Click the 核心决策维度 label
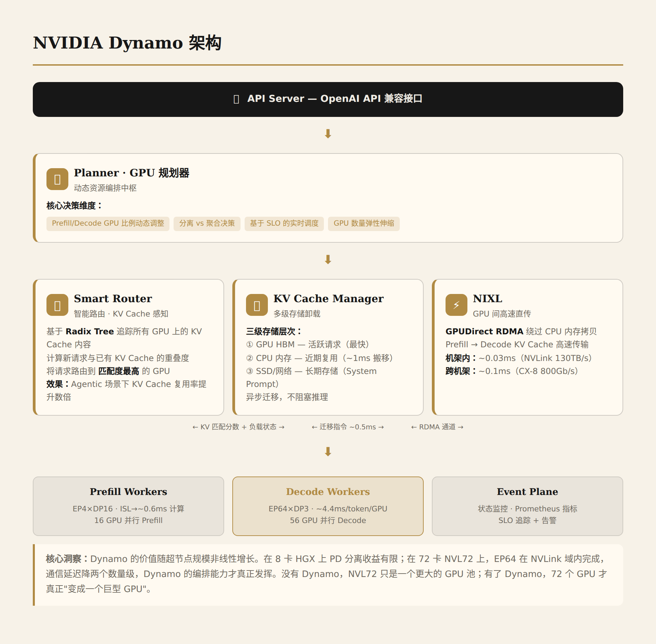The width and height of the screenshot is (656, 644). 74,206
